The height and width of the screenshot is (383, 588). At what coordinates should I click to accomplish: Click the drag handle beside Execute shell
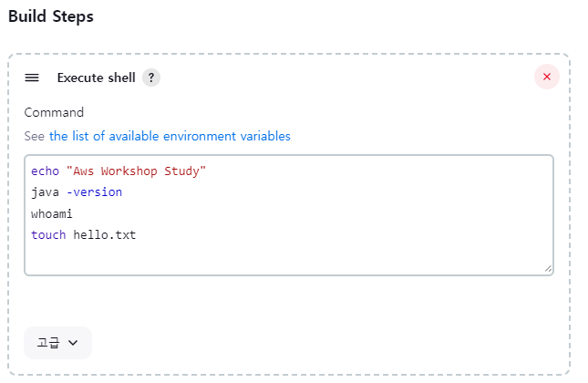[32, 78]
